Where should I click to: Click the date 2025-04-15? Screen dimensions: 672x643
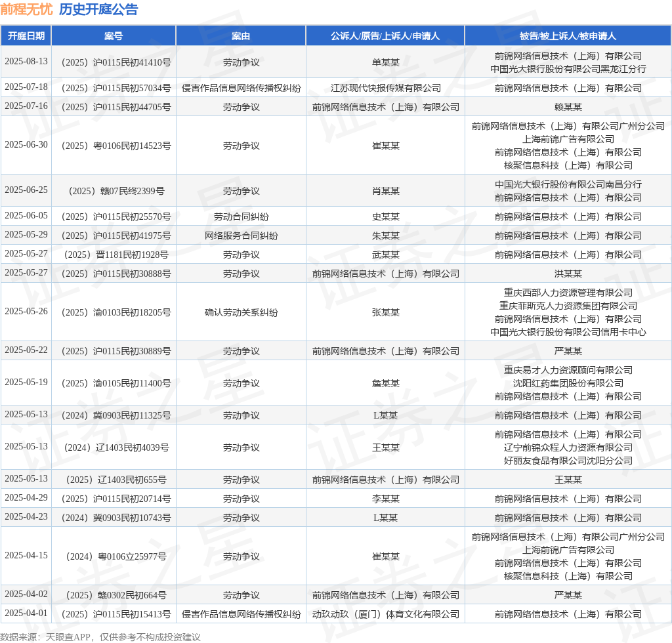26,555
